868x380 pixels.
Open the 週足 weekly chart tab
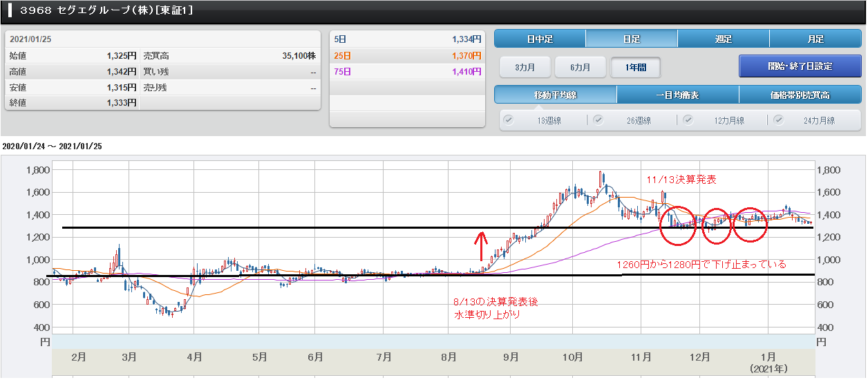(723, 39)
